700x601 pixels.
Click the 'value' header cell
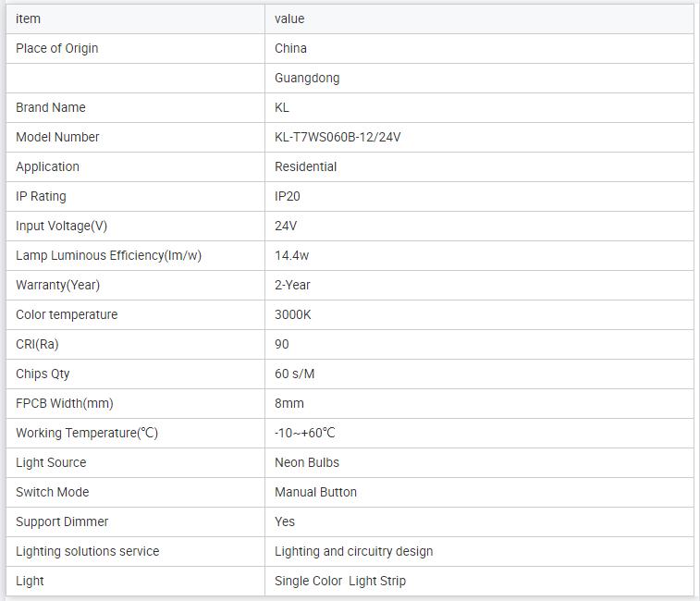pos(289,18)
